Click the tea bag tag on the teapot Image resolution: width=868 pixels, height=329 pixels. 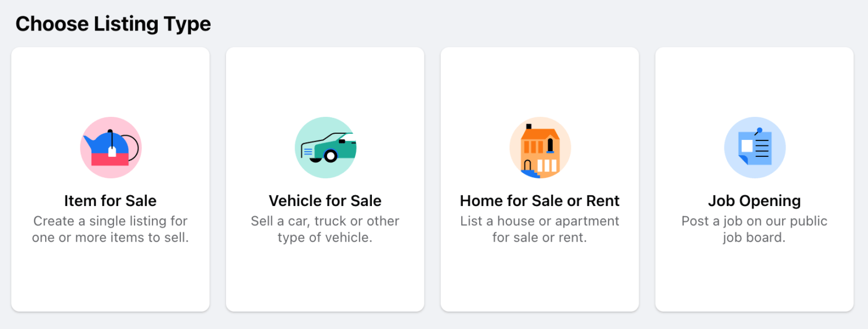pyautogui.click(x=112, y=152)
